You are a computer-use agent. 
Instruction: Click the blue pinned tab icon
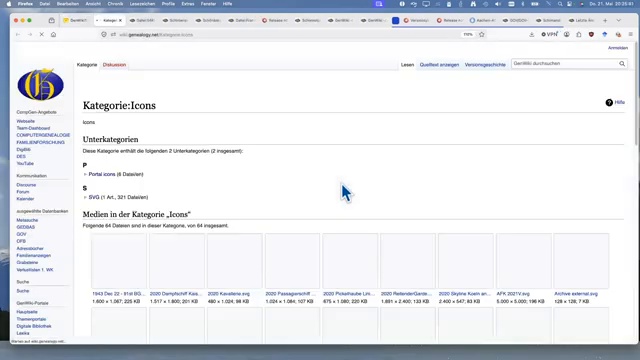(396, 20)
